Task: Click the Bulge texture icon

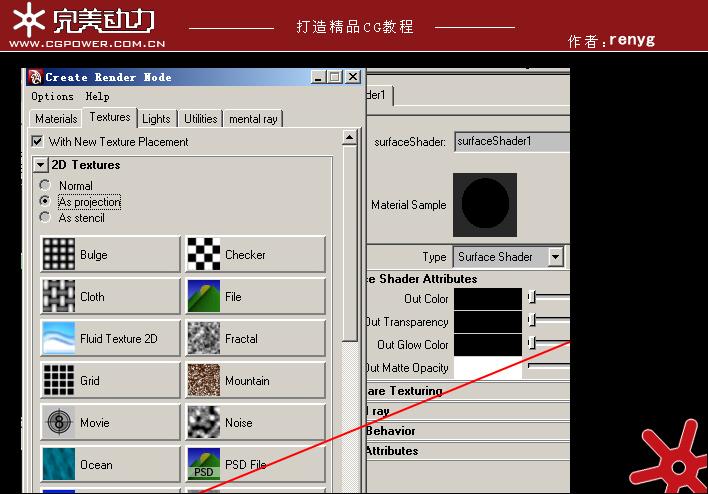Action: [x=59, y=254]
